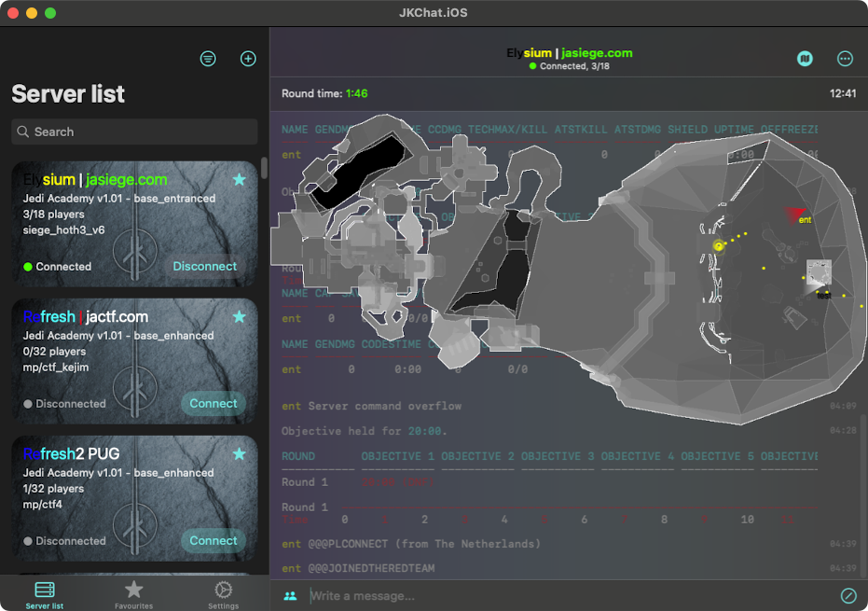Image resolution: width=868 pixels, height=611 pixels.
Task: Open the players icon beside message field
Action: pos(290,596)
